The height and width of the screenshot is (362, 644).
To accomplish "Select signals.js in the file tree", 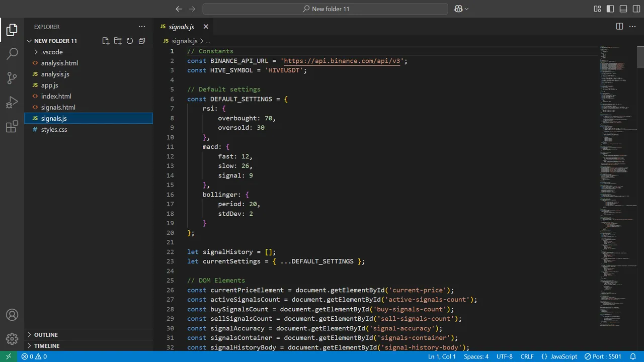I will (x=89, y=118).
